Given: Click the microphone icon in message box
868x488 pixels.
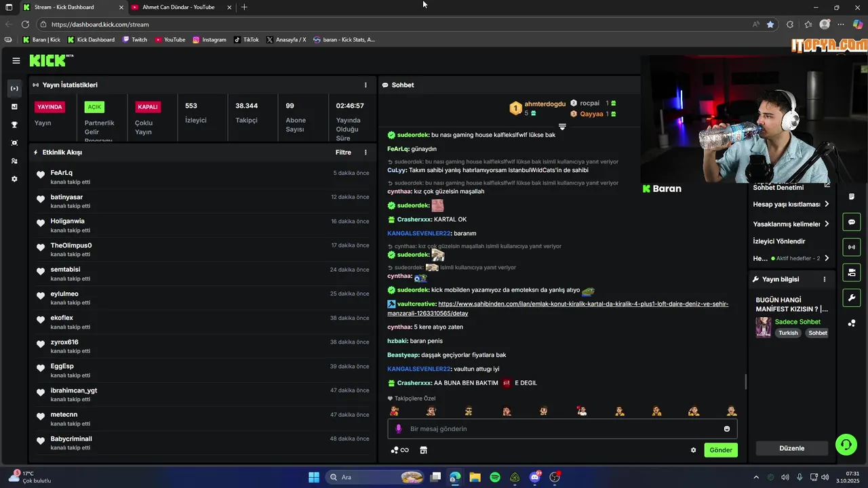Looking at the screenshot, I should pos(399,429).
